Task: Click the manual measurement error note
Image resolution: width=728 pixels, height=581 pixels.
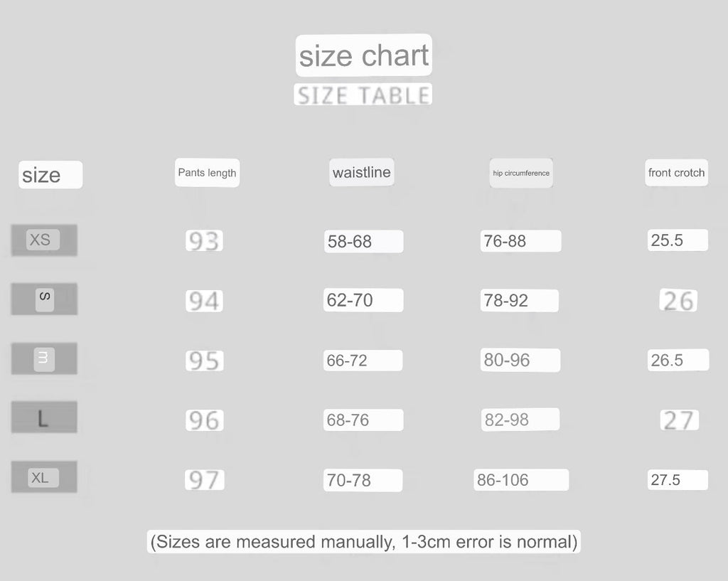Action: [x=363, y=542]
